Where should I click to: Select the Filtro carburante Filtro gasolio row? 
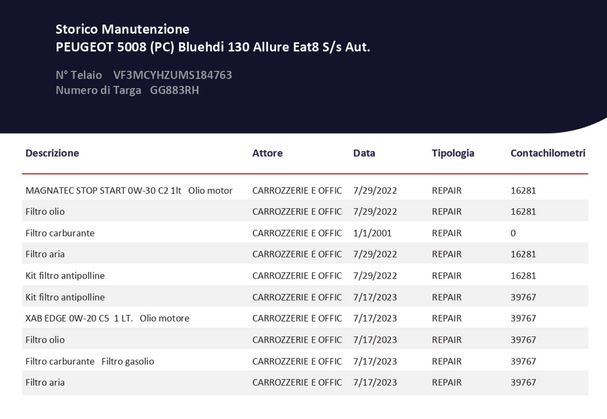[x=305, y=361]
